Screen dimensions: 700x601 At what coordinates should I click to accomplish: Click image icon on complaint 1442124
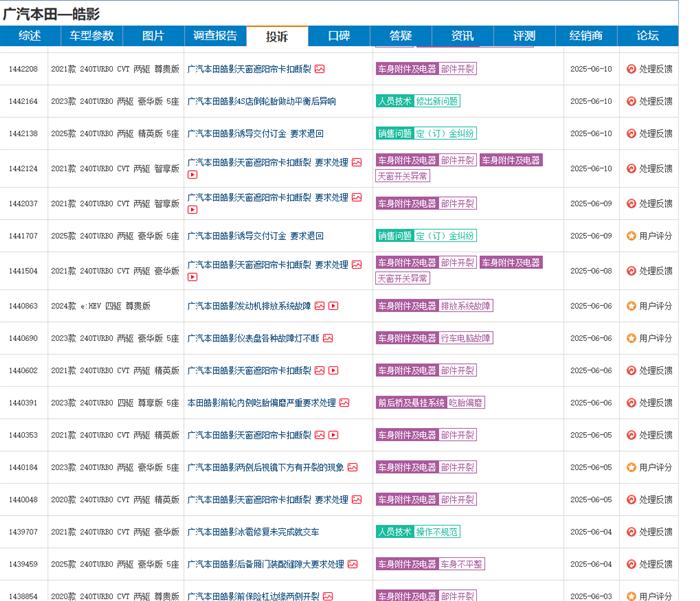pyautogui.click(x=357, y=163)
